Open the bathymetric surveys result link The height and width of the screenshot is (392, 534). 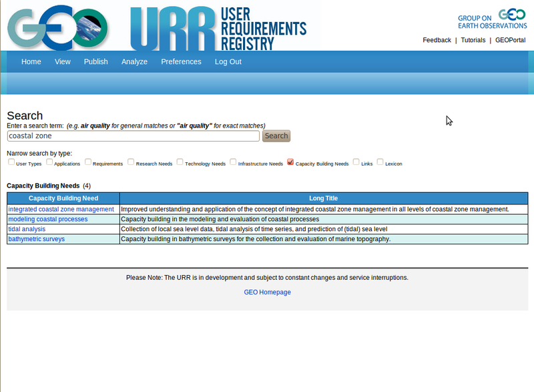click(36, 239)
